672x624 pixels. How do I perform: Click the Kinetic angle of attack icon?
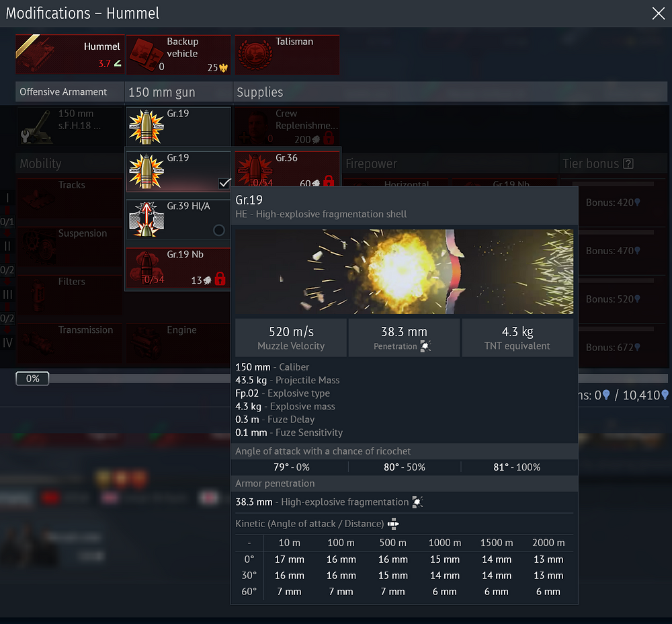(x=393, y=523)
